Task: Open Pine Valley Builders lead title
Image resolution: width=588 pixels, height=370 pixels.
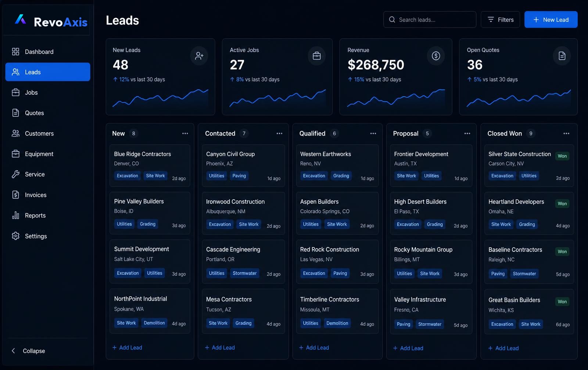Action: pyautogui.click(x=139, y=202)
